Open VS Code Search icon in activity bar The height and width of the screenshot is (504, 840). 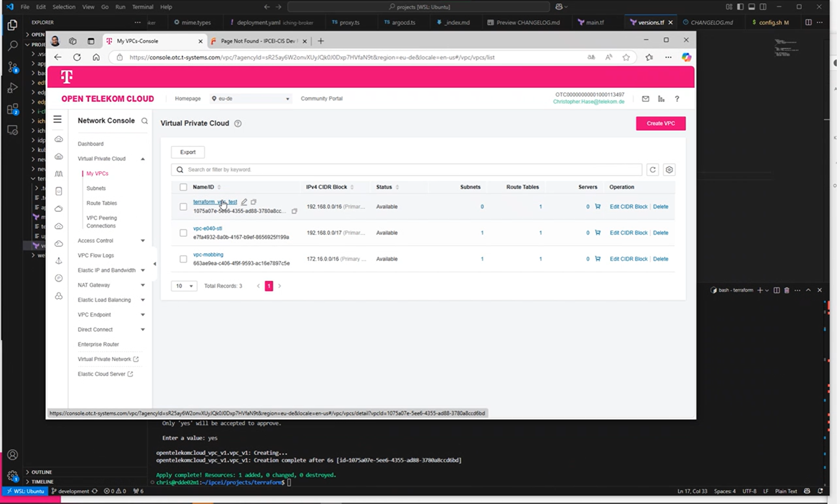tap(13, 45)
